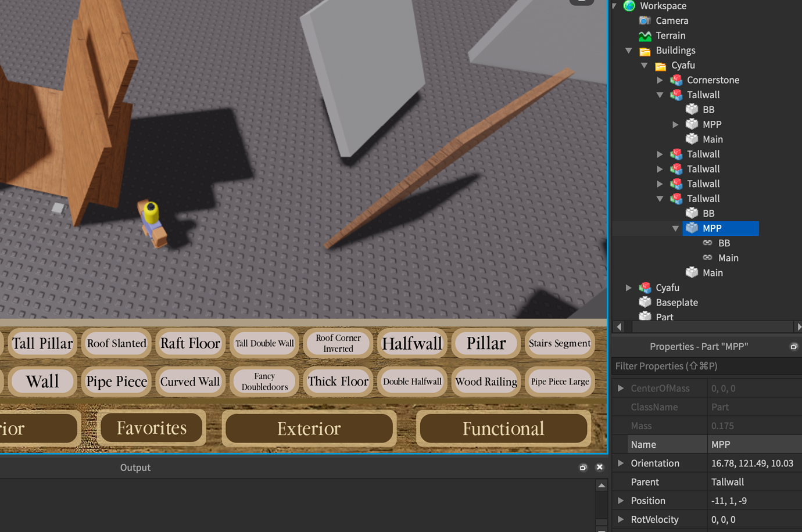This screenshot has width=802, height=532.
Task: Click the weld icon beside Main under MPP
Action: 707,258
